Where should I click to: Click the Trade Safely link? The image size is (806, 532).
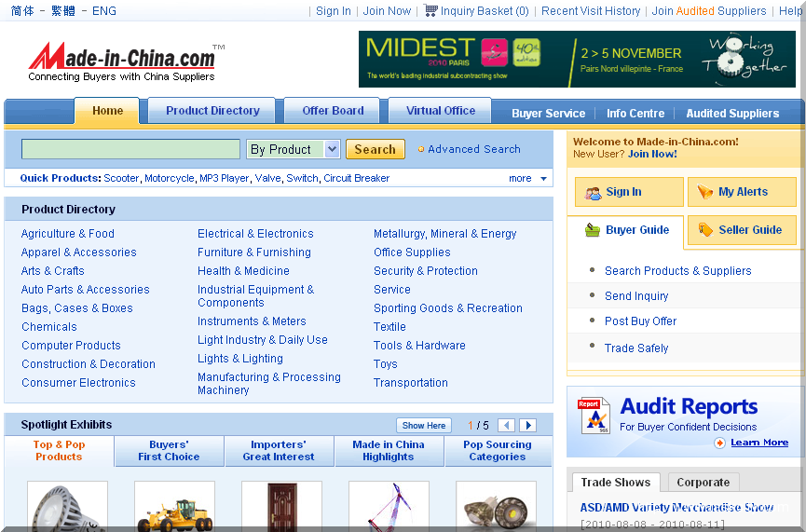(636, 348)
